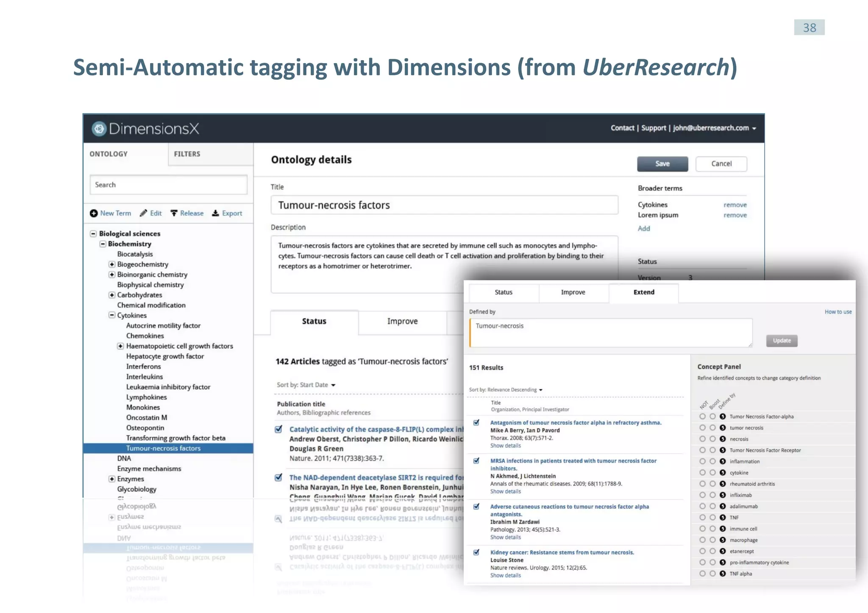Image resolution: width=868 pixels, height=613 pixels.
Task: Uncheck Antagonism of tumour necrosis factor result
Action: click(476, 422)
